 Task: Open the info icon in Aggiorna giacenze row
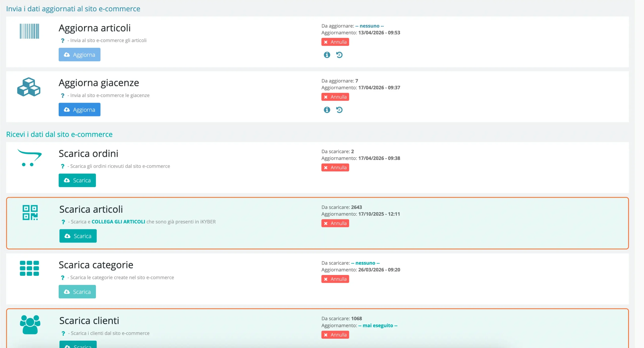tap(327, 110)
